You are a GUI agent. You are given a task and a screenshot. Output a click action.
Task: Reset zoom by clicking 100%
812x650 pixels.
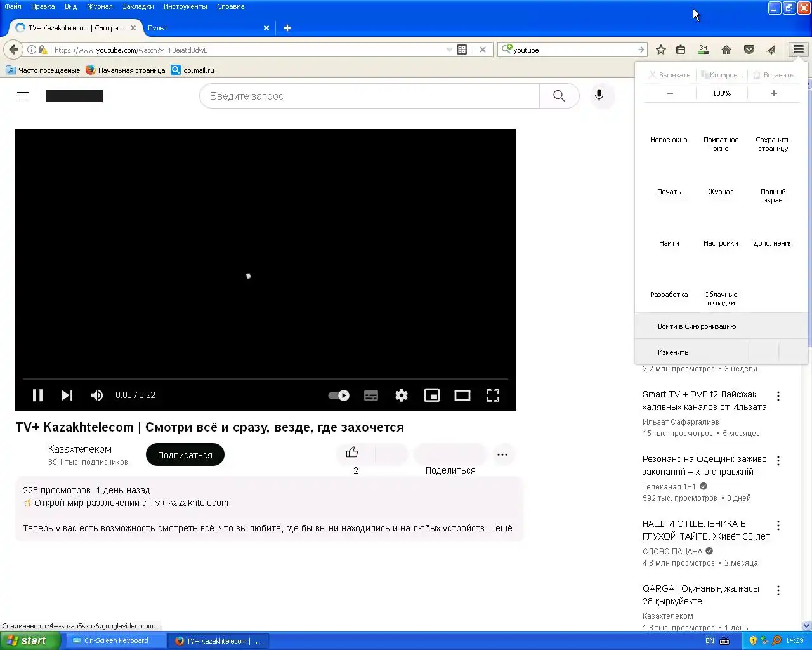(x=722, y=93)
